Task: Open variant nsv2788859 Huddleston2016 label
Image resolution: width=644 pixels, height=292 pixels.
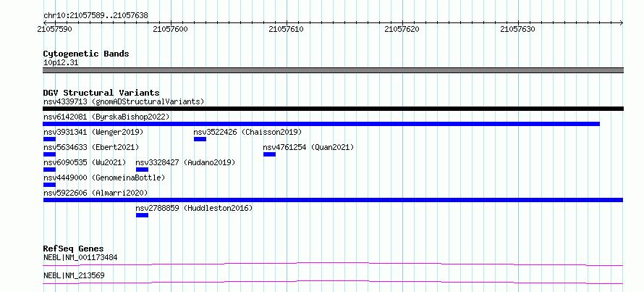Action: pyautogui.click(x=194, y=208)
